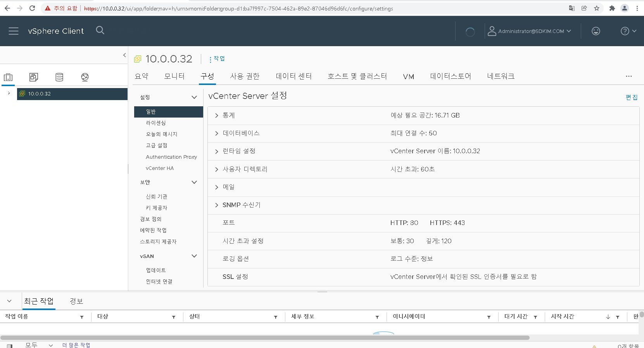Click the search magnifier icon

click(x=100, y=30)
